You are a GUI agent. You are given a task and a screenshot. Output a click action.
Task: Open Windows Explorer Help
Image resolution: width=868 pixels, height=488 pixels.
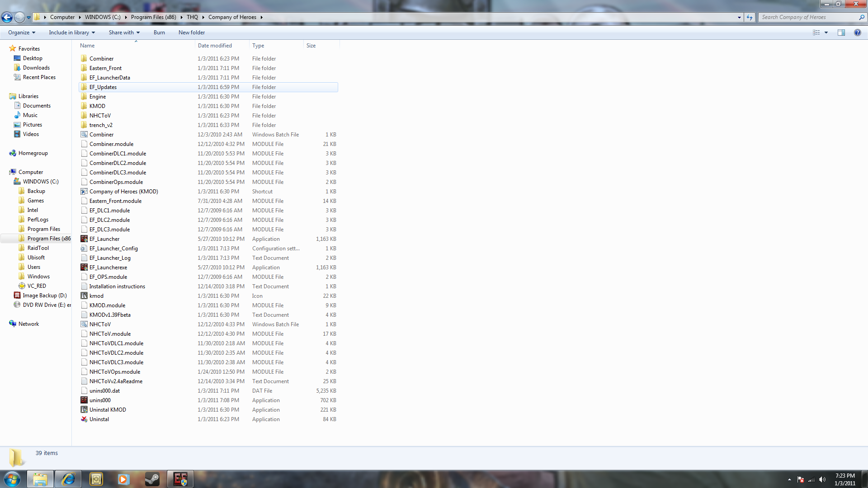point(858,33)
